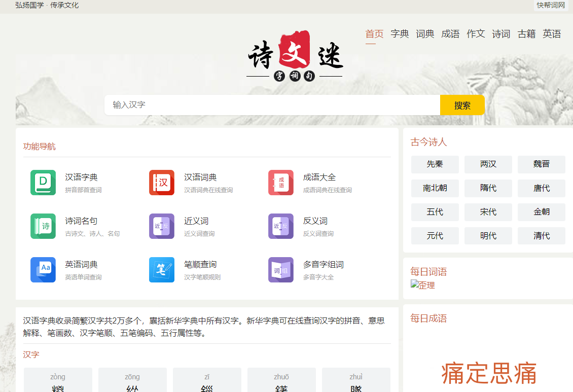Click the 汉字 section heading
This screenshot has height=392, width=573.
(31, 355)
